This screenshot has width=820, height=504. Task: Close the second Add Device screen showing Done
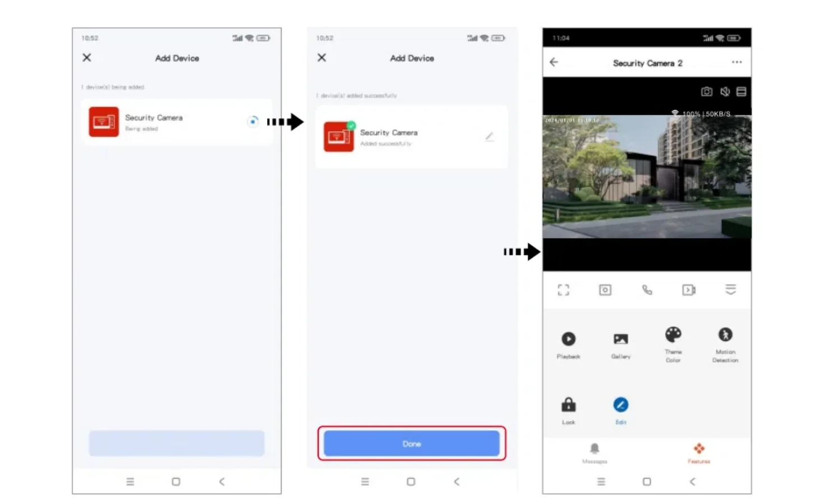(x=322, y=58)
